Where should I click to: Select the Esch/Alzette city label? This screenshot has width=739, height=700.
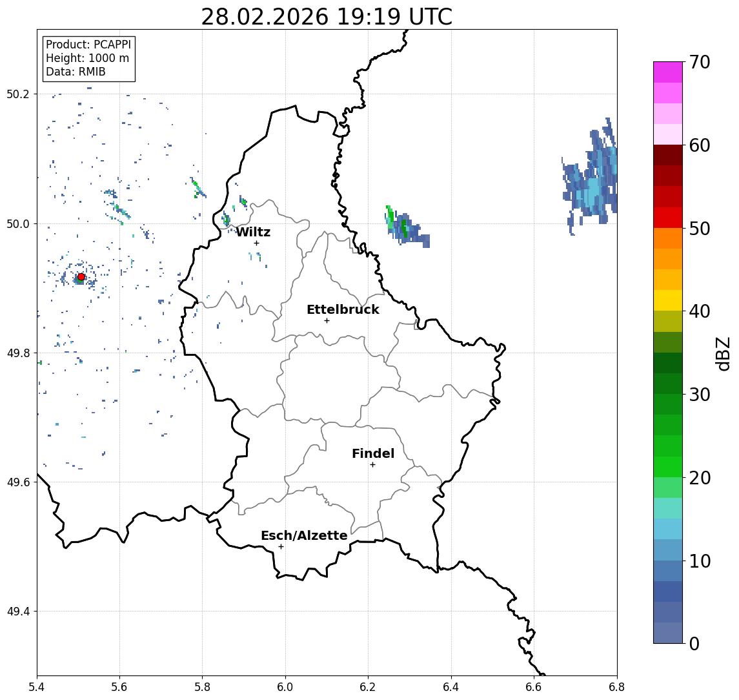point(304,535)
